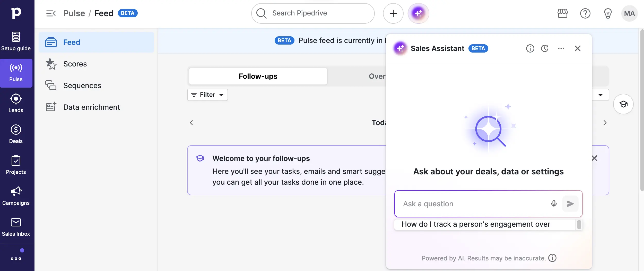Toggle the Data enrichment section

(x=91, y=107)
